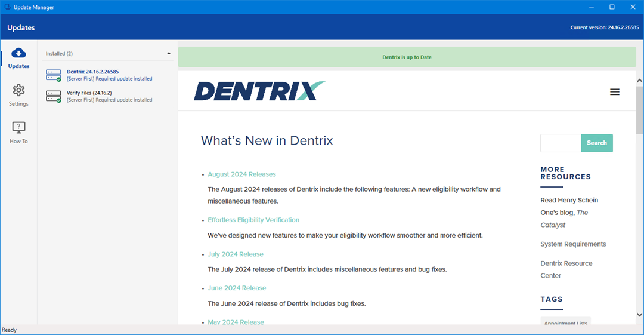Open the July 2024 Release link

[236, 254]
